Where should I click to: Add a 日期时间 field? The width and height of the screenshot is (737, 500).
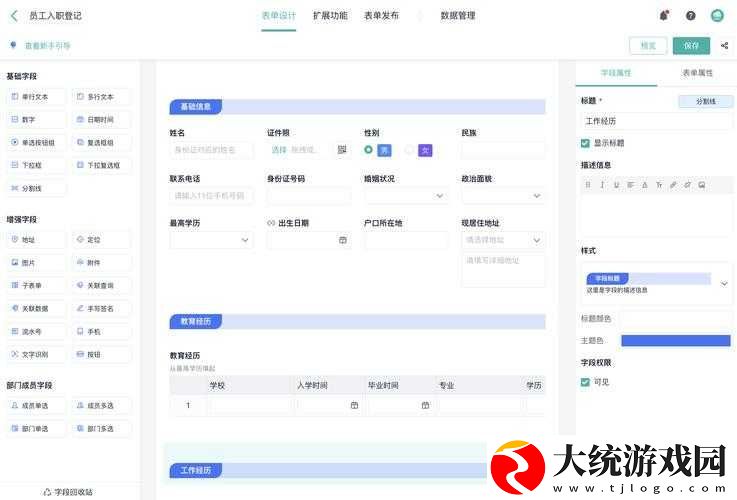tap(101, 120)
